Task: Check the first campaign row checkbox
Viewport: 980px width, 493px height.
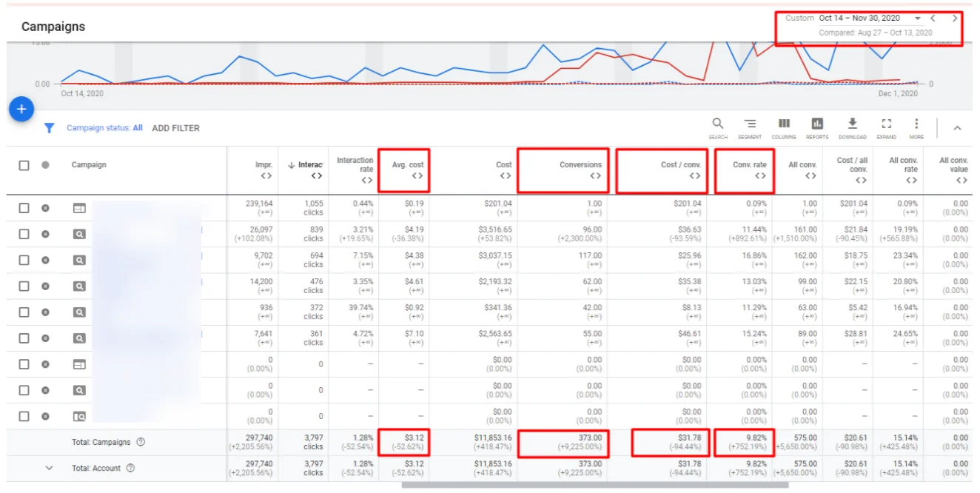Action: [24, 209]
